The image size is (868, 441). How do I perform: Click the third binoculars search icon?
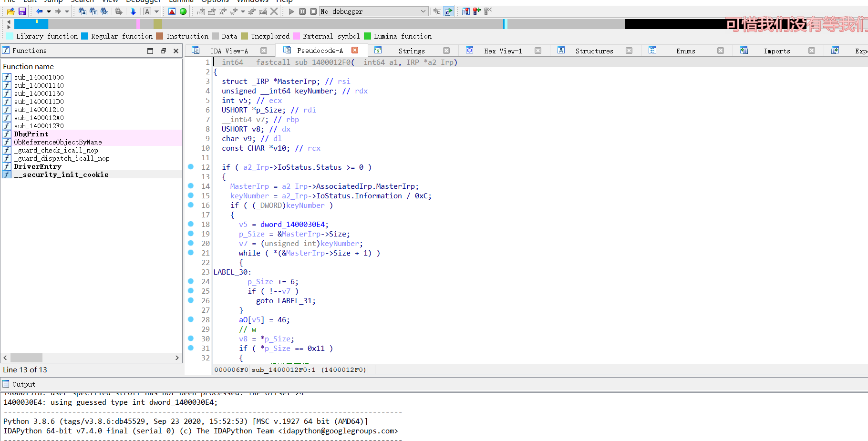coord(104,11)
